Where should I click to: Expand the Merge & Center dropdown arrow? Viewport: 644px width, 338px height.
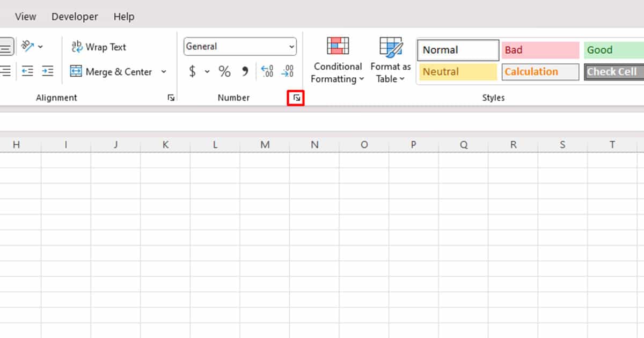[163, 71]
